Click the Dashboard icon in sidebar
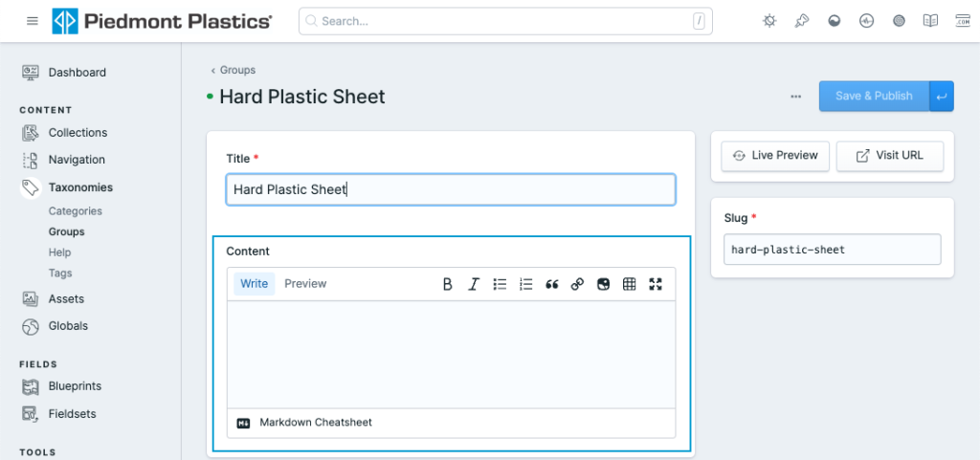 point(30,73)
